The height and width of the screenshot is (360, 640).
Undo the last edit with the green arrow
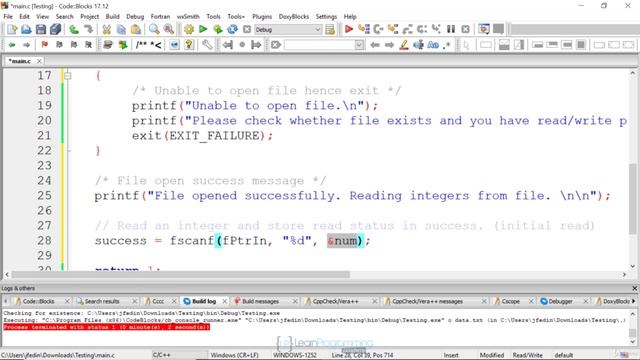tap(74, 29)
